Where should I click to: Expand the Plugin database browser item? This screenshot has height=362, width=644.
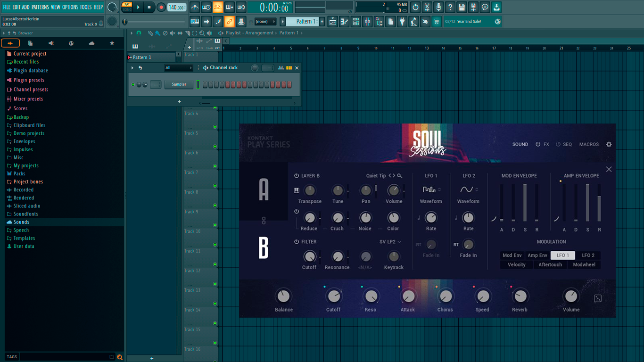31,71
